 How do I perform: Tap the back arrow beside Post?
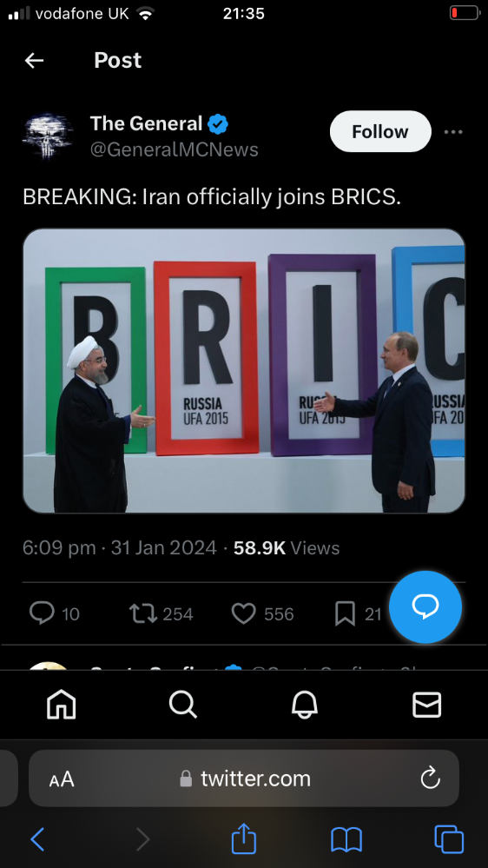click(35, 60)
